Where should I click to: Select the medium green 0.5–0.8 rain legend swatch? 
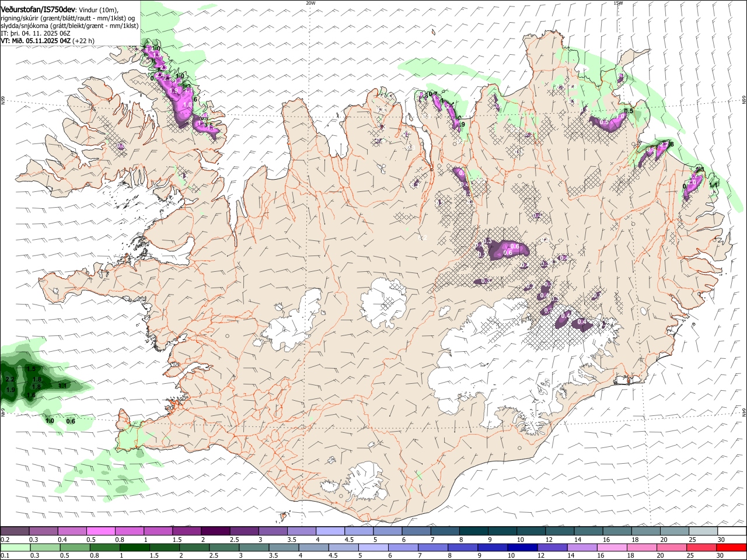75,548
